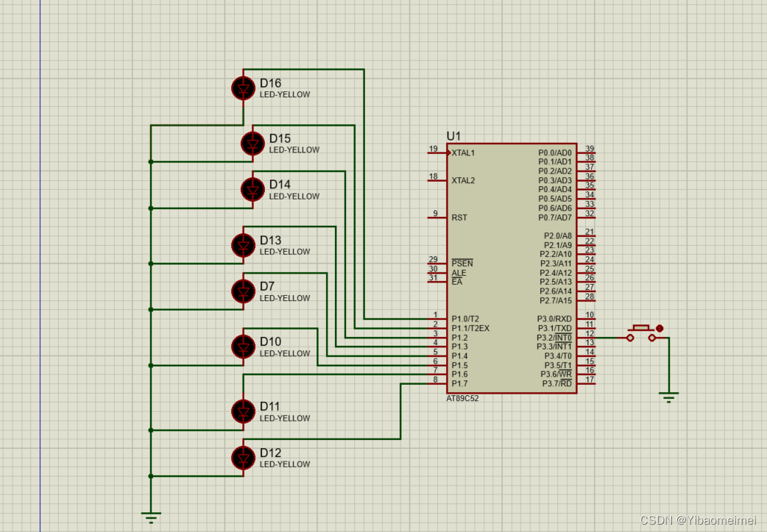Select the D7 LED symbol

point(243,291)
